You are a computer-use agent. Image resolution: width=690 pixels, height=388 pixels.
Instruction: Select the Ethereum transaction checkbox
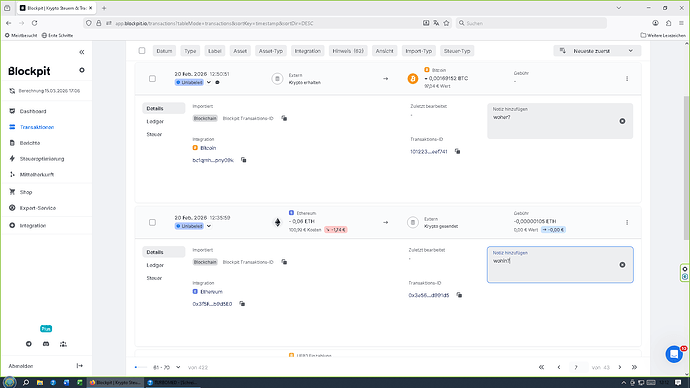152,223
